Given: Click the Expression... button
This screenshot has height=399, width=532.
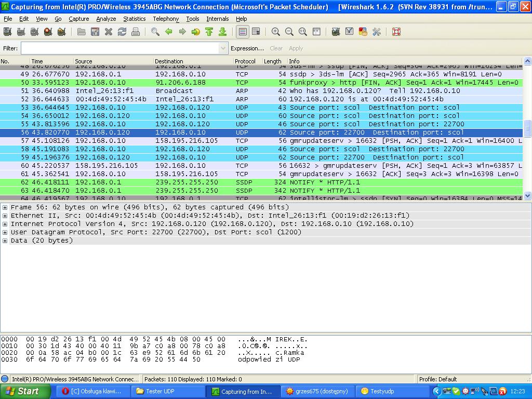Looking at the screenshot, I should 247,48.
